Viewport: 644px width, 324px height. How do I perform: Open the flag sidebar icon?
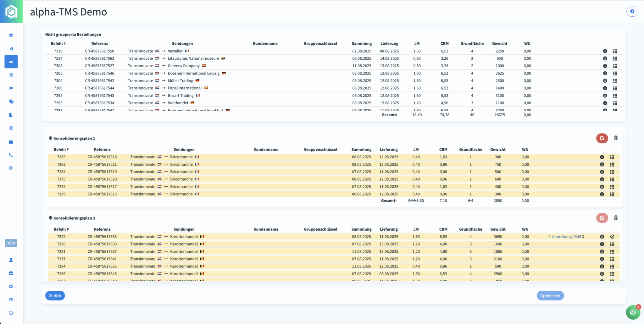tap(11, 88)
